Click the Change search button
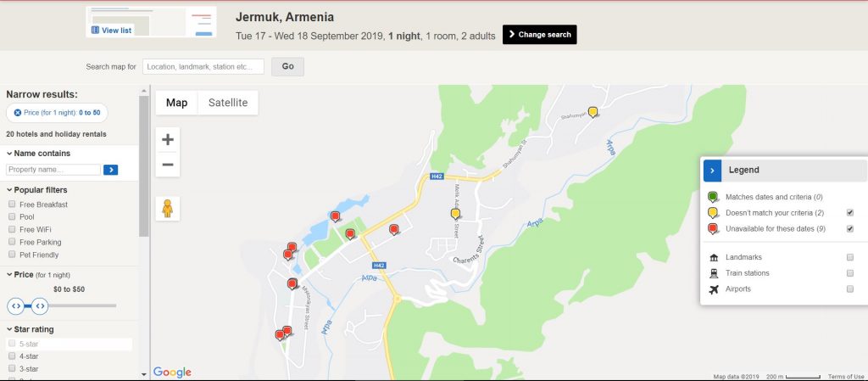 pyautogui.click(x=540, y=34)
